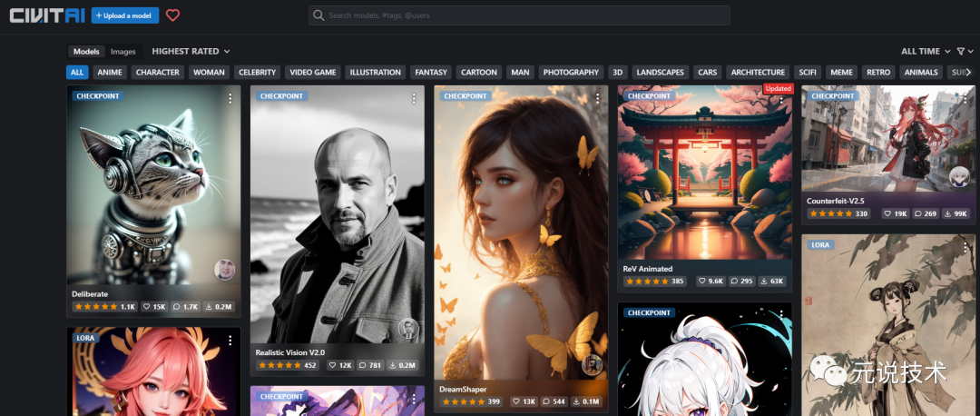Open three-dot menu on Deliberate card
Screen dimensions: 980x416
pyautogui.click(x=230, y=98)
